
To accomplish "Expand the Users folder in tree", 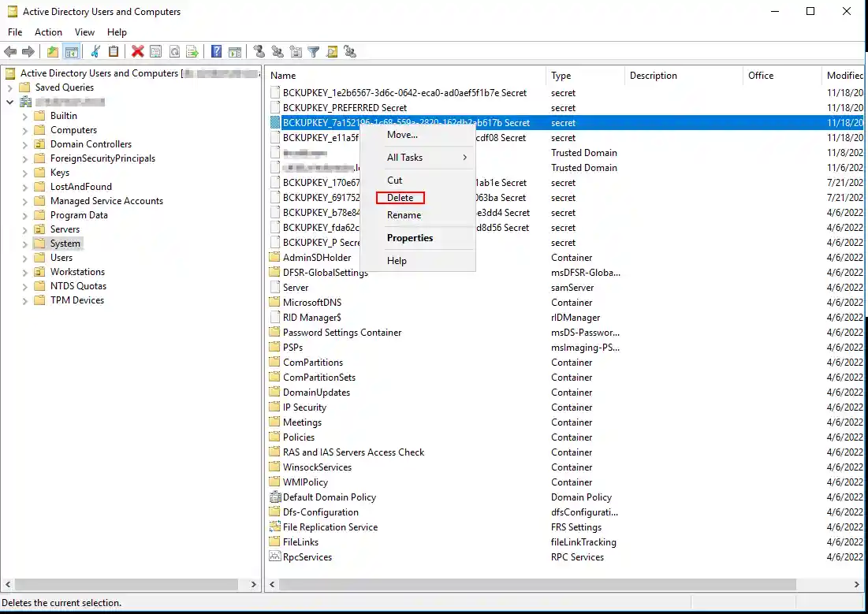I will click(x=25, y=258).
